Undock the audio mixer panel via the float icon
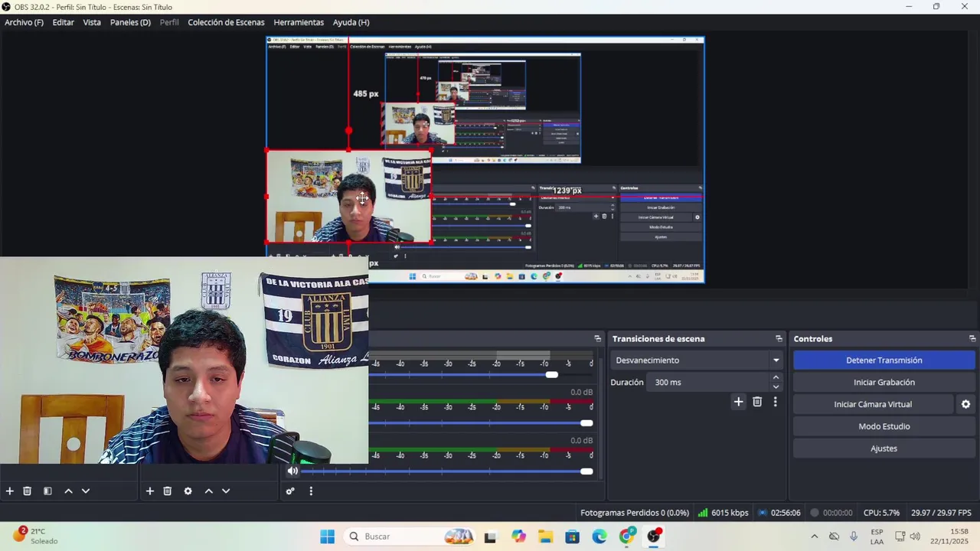The height and width of the screenshot is (551, 980). pyautogui.click(x=598, y=339)
